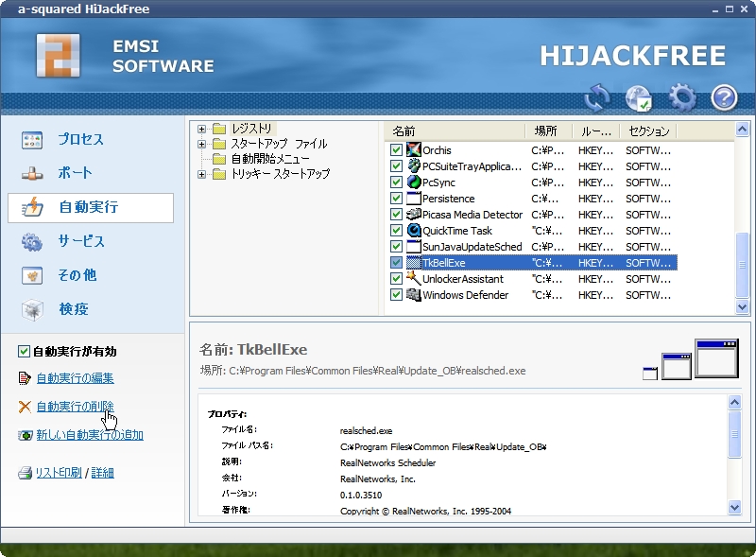756x557 pixels.
Task: Click the 自動実行の削除 link
Action: point(76,407)
